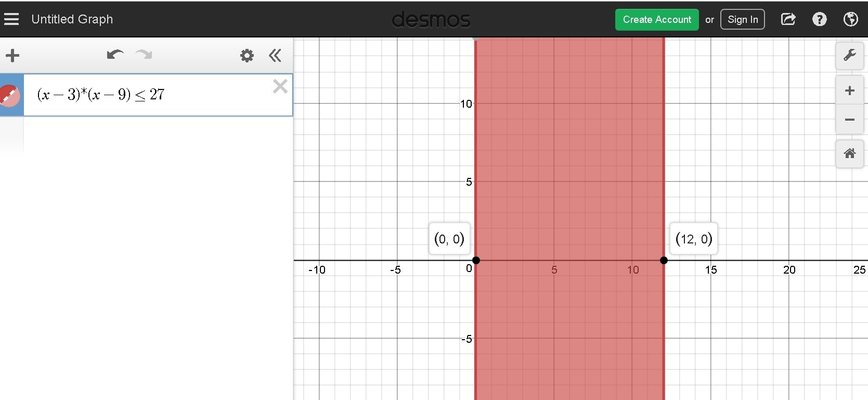The image size is (868, 400).
Task: Open the language globe menu
Action: (x=850, y=20)
